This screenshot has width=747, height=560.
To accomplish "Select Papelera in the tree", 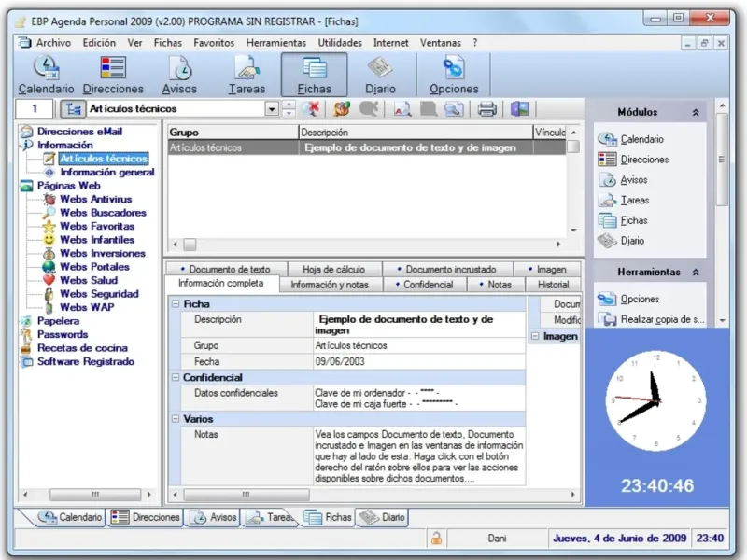I will tap(58, 321).
